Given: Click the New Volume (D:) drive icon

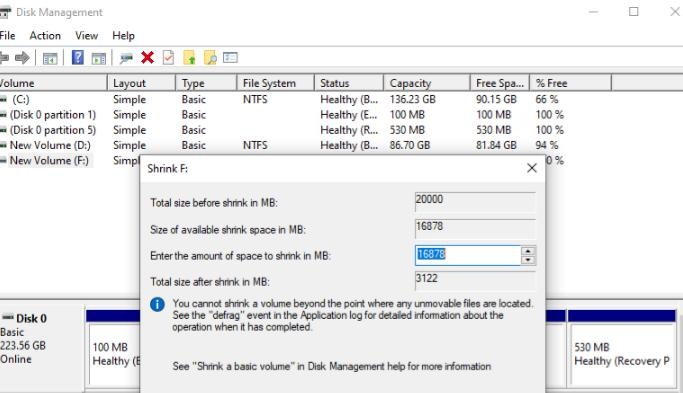Looking at the screenshot, I should click(3, 145).
